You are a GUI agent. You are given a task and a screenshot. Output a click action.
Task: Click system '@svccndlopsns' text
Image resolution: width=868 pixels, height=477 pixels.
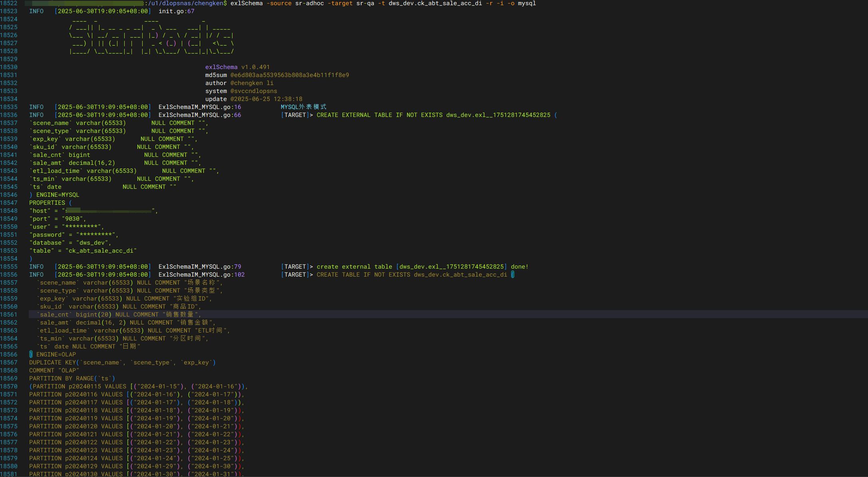(x=254, y=91)
